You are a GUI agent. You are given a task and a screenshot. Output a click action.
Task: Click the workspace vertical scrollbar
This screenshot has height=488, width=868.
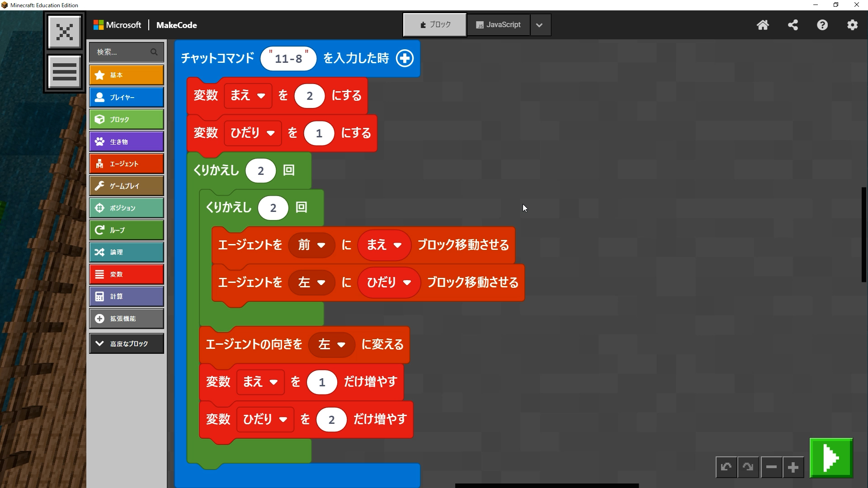(863, 235)
